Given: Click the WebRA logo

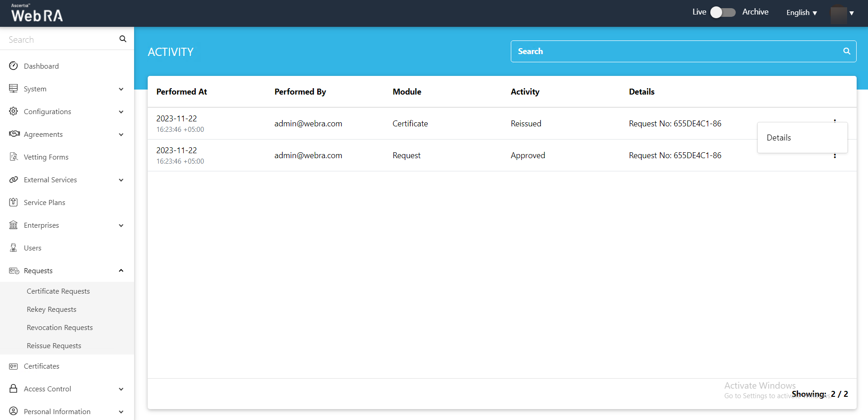Looking at the screenshot, I should click(x=37, y=14).
